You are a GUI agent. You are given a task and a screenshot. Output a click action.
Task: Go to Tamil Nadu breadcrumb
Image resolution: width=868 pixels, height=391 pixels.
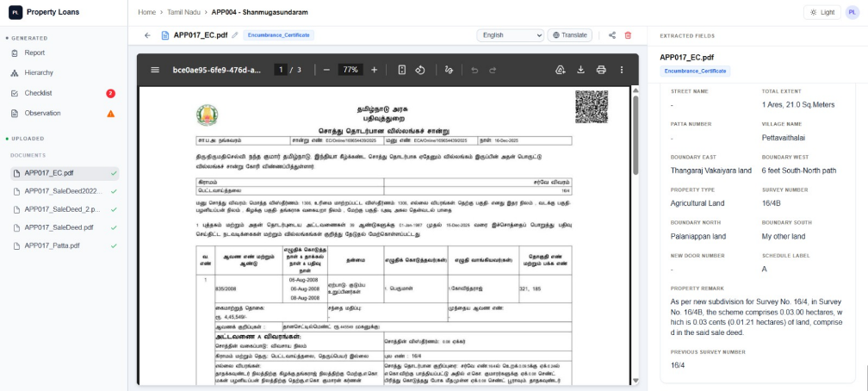point(183,12)
